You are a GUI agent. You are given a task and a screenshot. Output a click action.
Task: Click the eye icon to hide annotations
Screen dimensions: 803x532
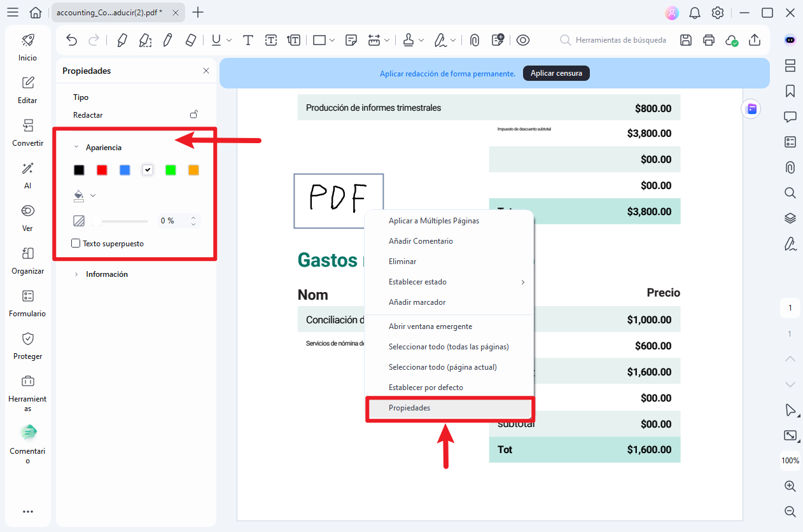[x=523, y=40]
